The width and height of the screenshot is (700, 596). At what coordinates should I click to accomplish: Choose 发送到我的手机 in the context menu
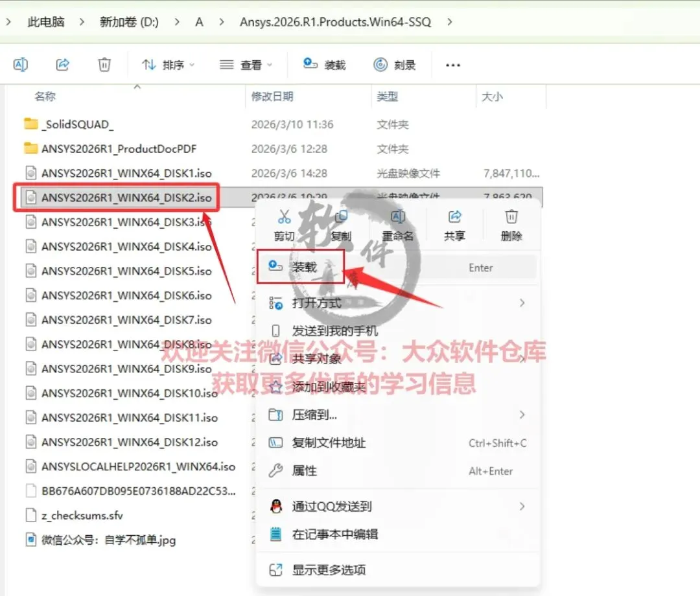[397, 331]
